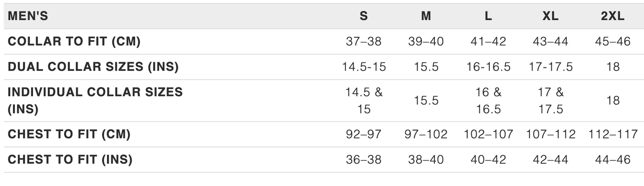Select the L size column header
The image size is (644, 186).
pos(488,16)
